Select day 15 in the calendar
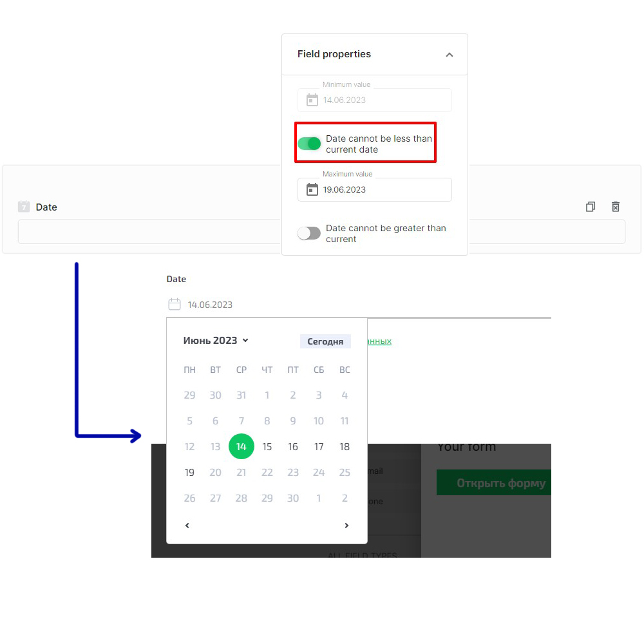 [x=267, y=446]
